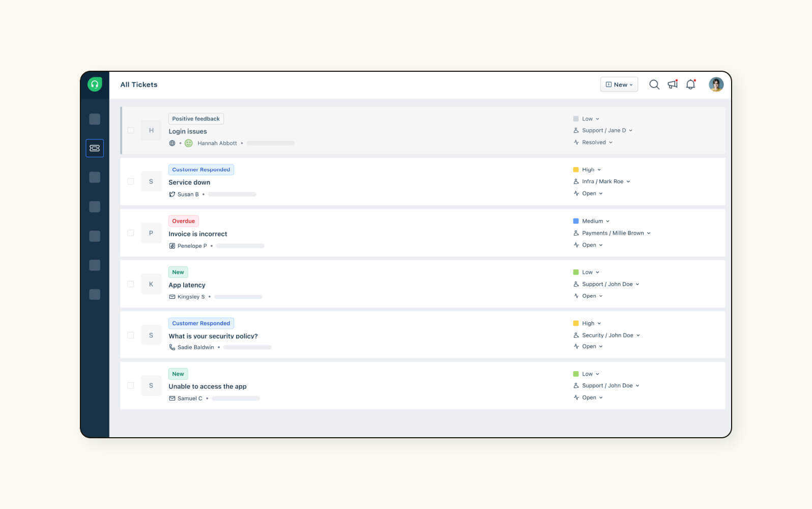Select checkbox for App latency ticket
Image resolution: width=812 pixels, height=509 pixels.
click(x=131, y=284)
